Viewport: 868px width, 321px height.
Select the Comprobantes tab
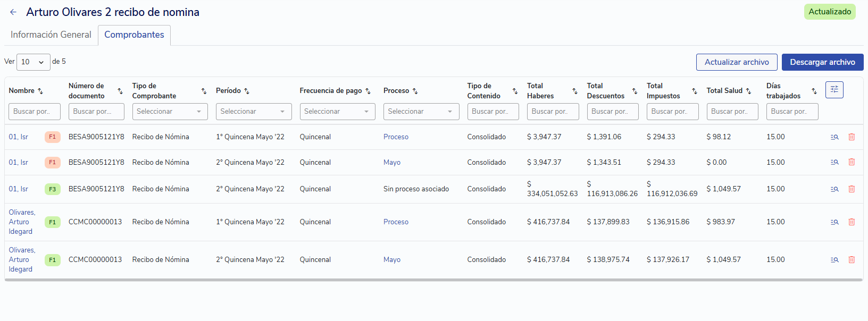(134, 35)
